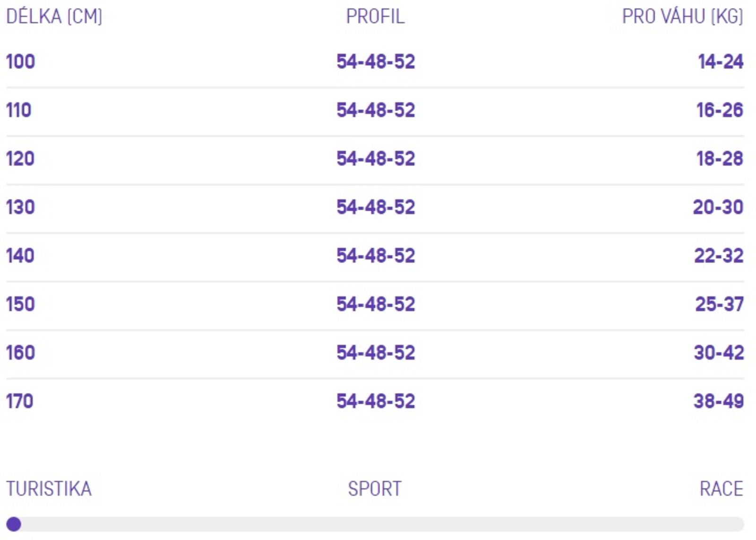Click the SPORT label above slider

375,489
